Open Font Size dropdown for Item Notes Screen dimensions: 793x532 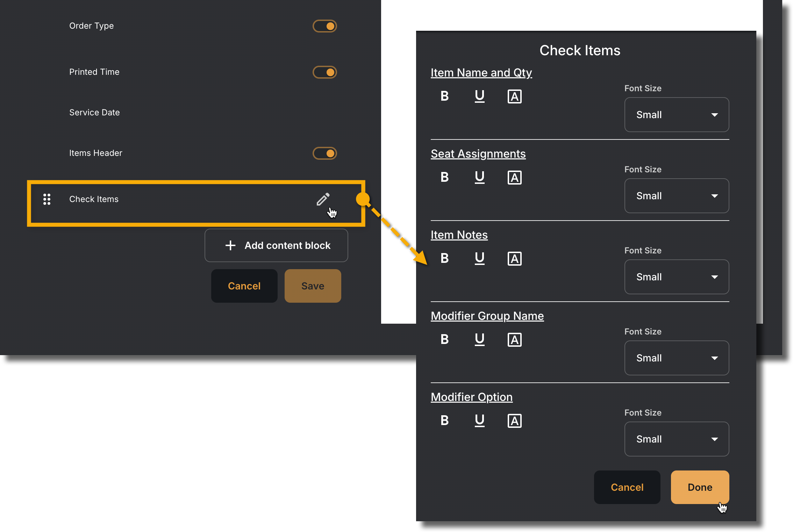(677, 277)
